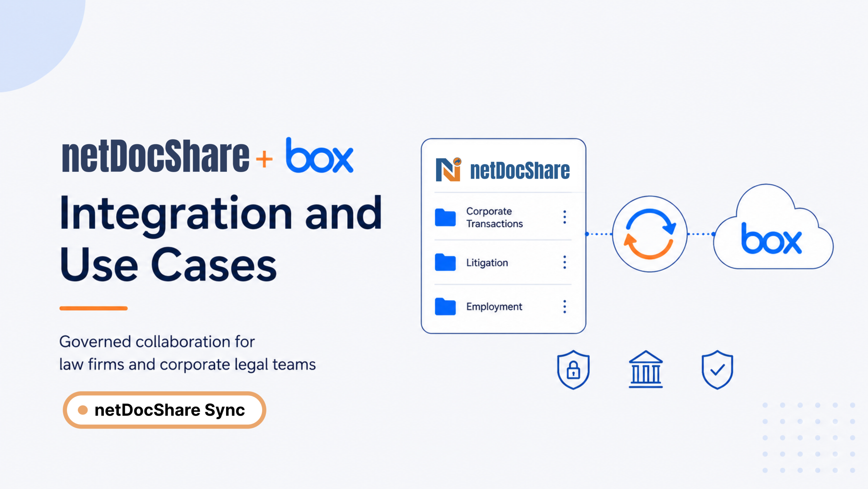This screenshot has width=868, height=489.
Task: Click the box cloud logo
Action: click(x=773, y=227)
